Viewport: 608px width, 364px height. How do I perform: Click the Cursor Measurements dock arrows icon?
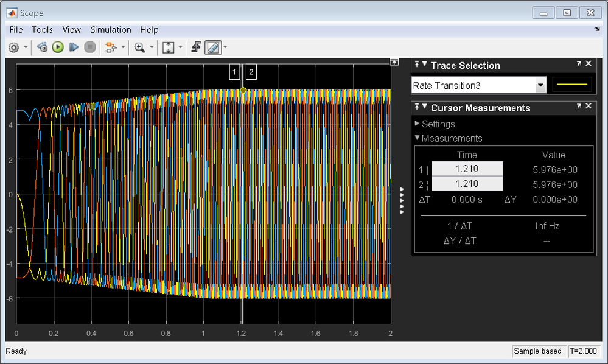(x=417, y=106)
